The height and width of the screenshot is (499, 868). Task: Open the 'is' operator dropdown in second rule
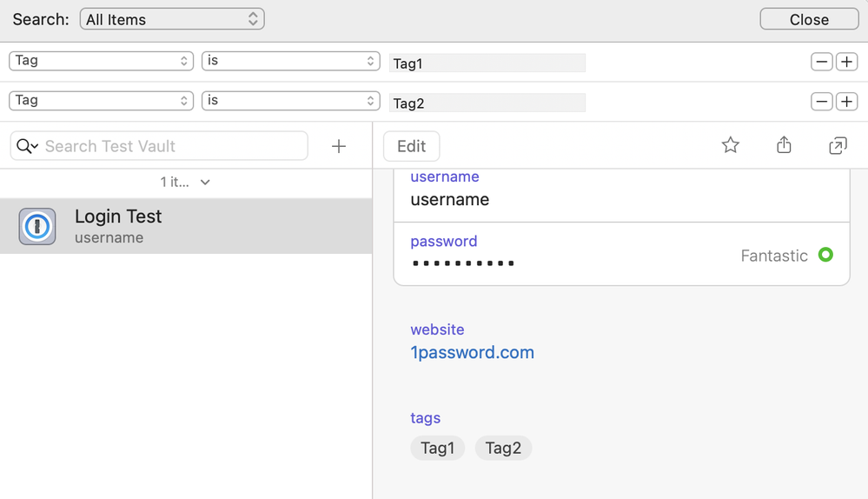(290, 101)
